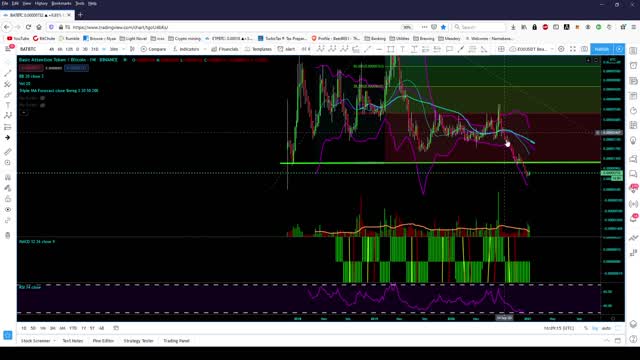Switch to the Trading Panel tab
This screenshot has width=640, height=360.
(176, 341)
